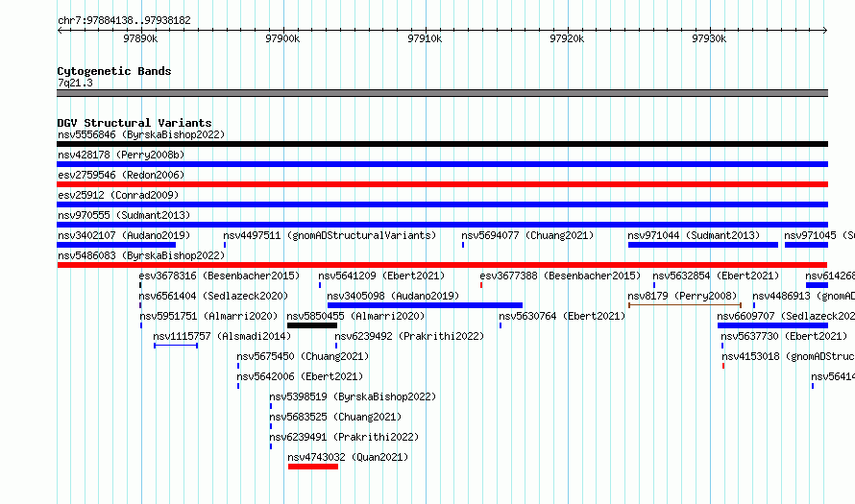
Task: Click the 97930k ruler position label
Action: pos(709,38)
